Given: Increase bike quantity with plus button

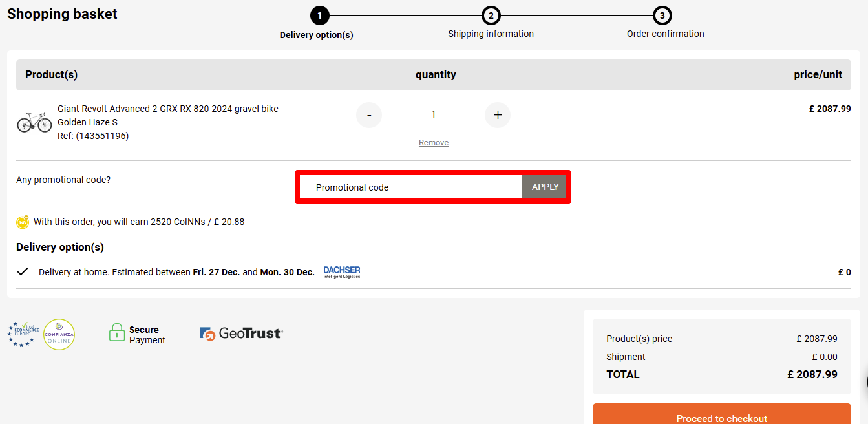Looking at the screenshot, I should 498,115.
